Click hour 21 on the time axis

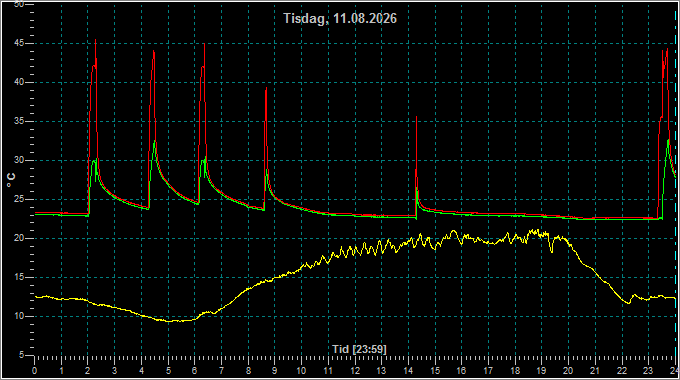pos(595,371)
